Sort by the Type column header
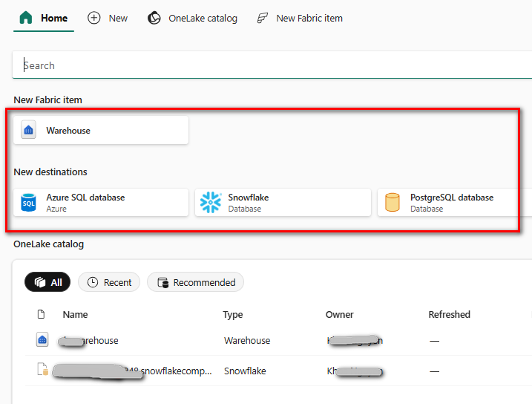The height and width of the screenshot is (404, 532). point(233,314)
